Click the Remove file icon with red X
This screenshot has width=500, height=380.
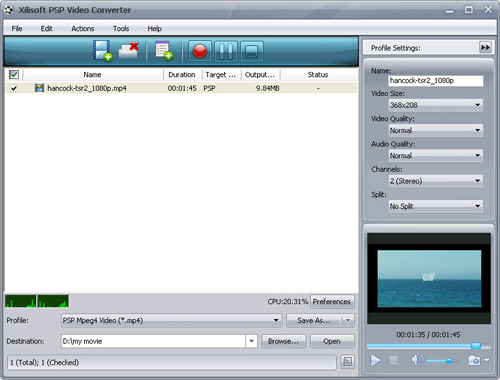click(x=129, y=51)
